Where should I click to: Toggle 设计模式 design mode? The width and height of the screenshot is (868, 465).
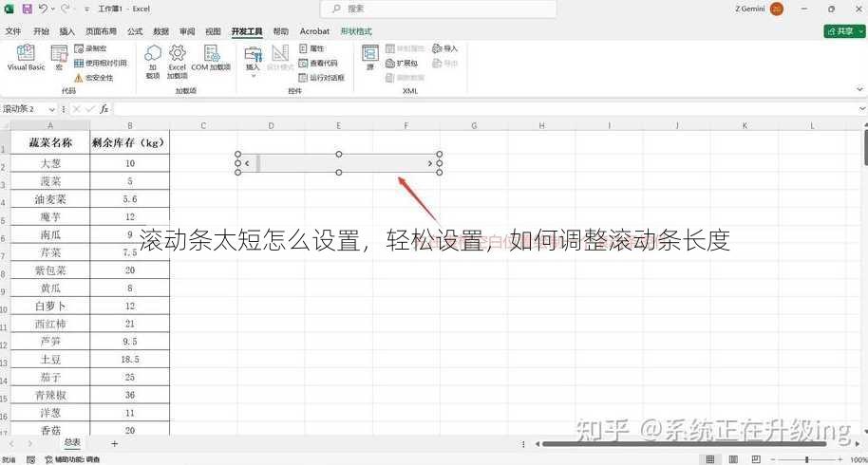point(280,58)
